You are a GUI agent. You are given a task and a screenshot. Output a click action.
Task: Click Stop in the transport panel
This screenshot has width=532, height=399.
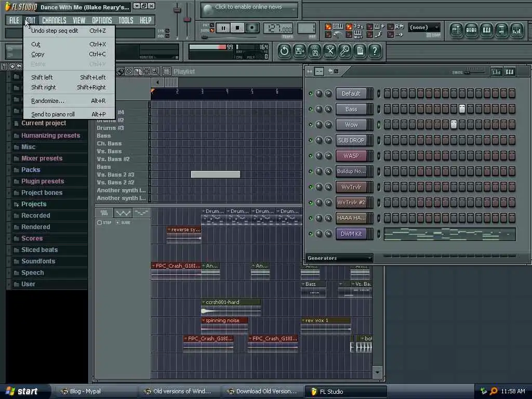point(237,28)
